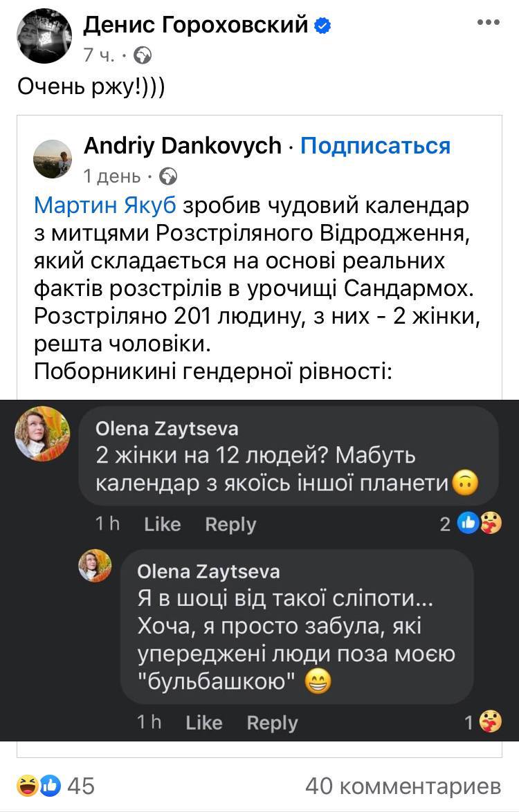Reply to the nested Olena Zaytseva comment
Screen dimensions: 519x812
coord(272,723)
